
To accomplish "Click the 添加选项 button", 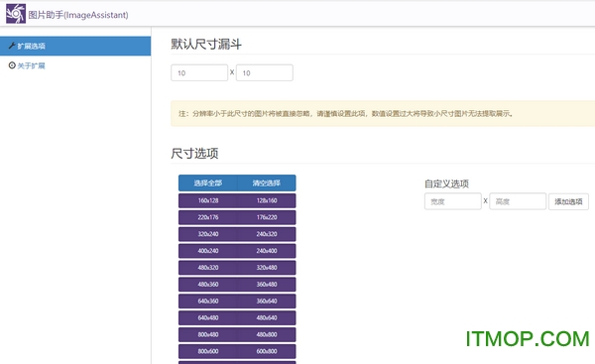I will [x=568, y=201].
